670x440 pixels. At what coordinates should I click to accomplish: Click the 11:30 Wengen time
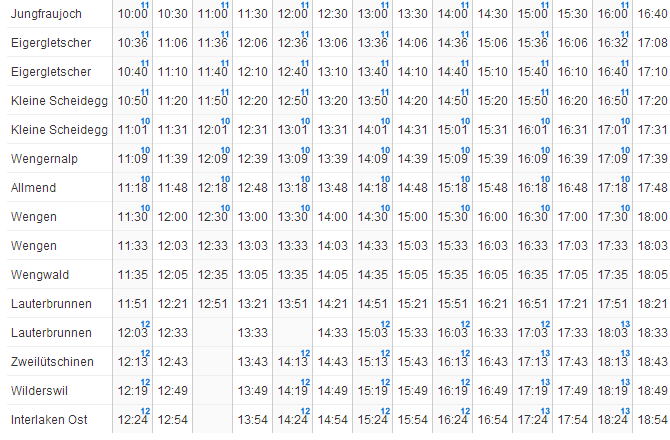[131, 217]
